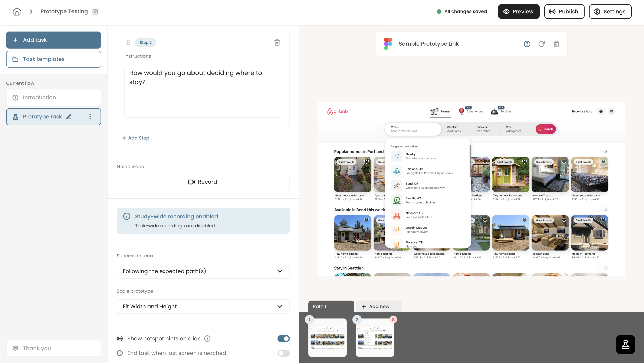Viewport: 644px width, 363px height.
Task: Open study Settings
Action: [610, 12]
